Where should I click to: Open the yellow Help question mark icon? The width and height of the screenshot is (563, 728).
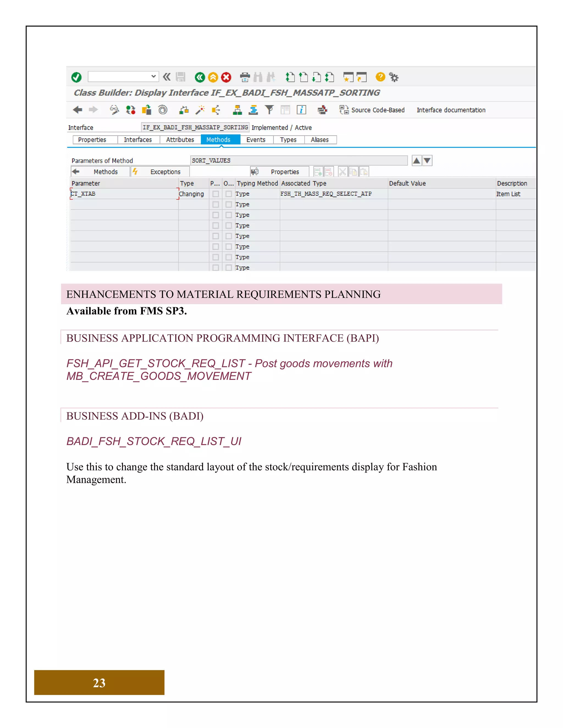pos(380,77)
